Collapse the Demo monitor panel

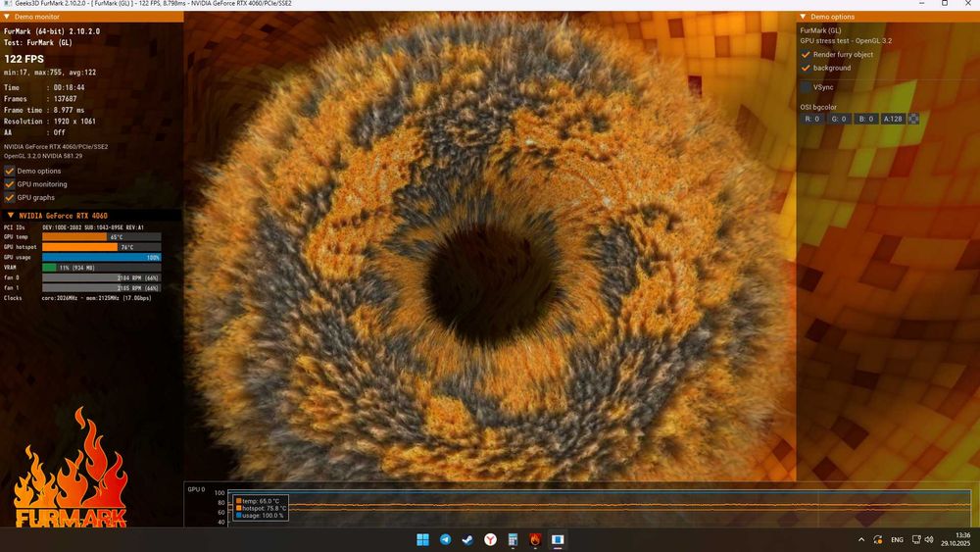pos(7,17)
